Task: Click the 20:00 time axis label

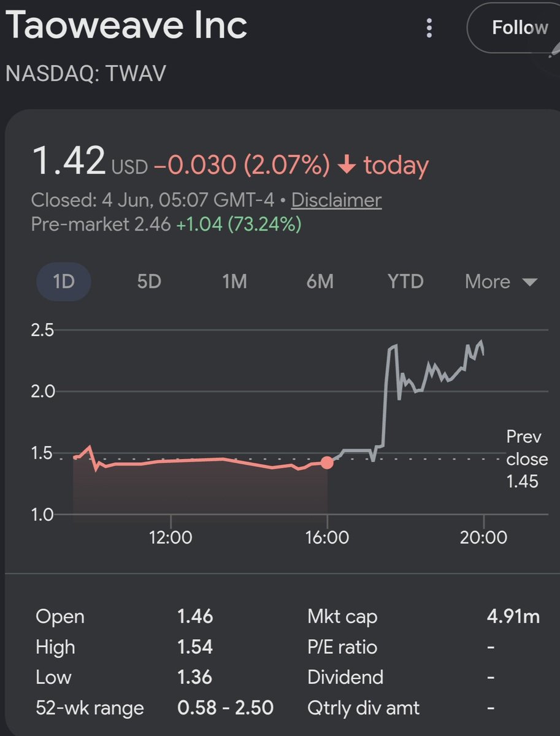Action: tap(485, 538)
